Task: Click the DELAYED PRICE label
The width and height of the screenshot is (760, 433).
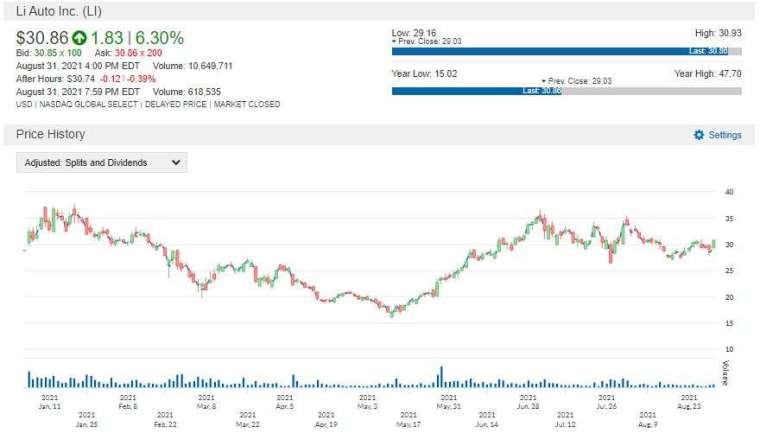Action: [x=175, y=104]
